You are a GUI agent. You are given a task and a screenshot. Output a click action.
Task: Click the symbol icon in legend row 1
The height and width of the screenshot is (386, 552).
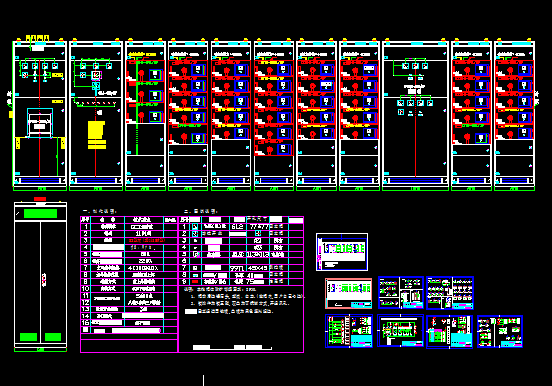pyautogui.click(x=195, y=227)
